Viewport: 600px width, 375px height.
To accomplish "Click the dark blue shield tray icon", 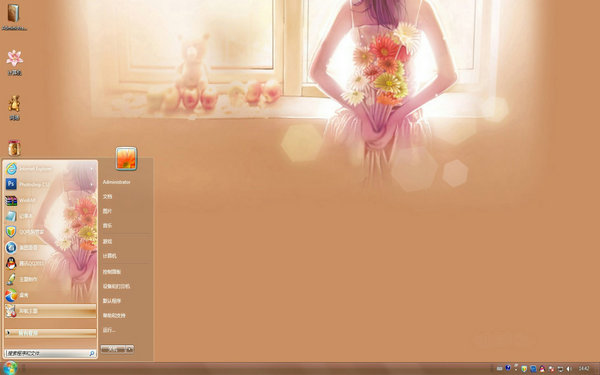I will click(508, 368).
